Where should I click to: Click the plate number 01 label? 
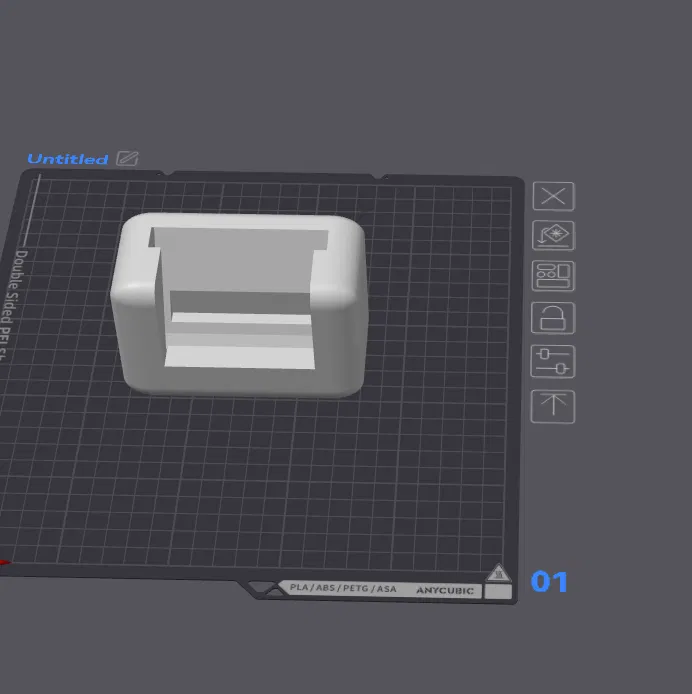tap(549, 582)
